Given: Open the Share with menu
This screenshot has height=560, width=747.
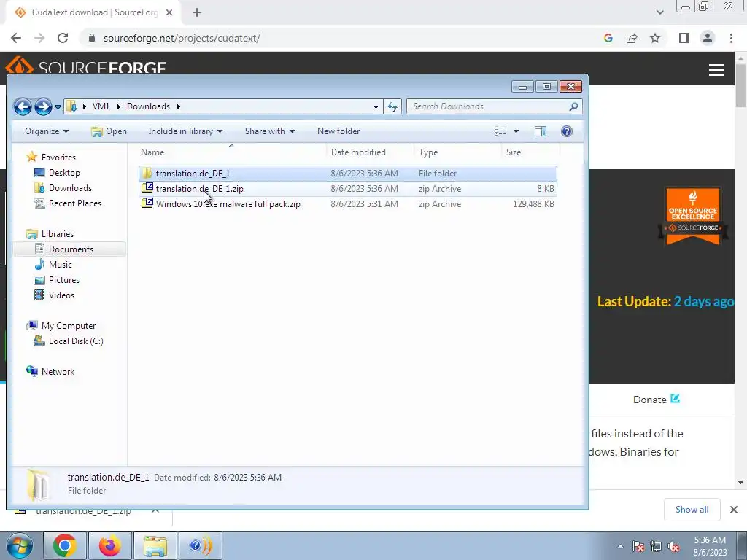Looking at the screenshot, I should [270, 131].
